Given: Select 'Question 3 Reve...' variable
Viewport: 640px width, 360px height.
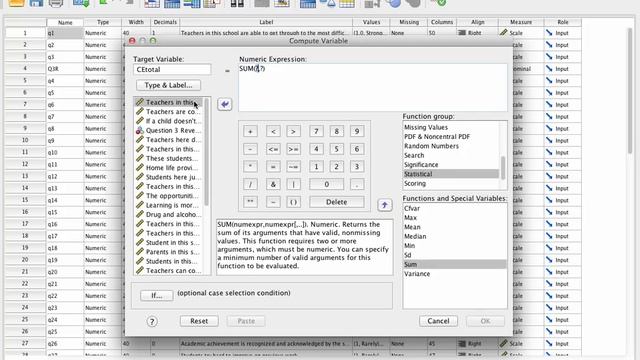Looking at the screenshot, I should coord(169,131).
